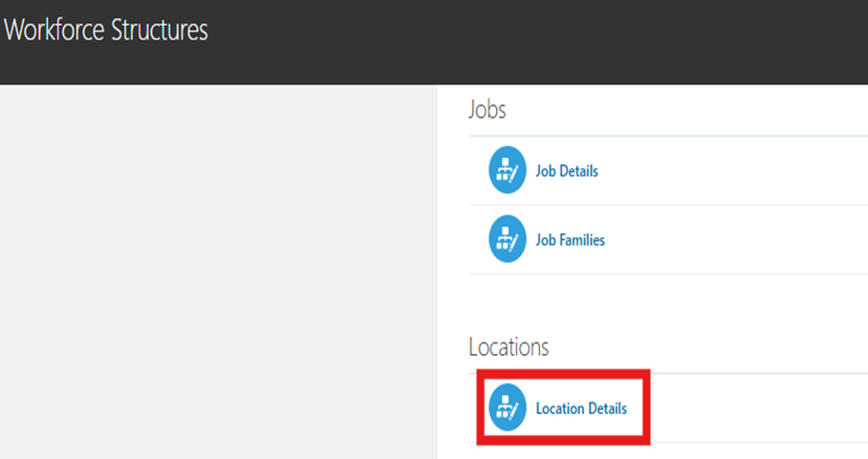
Task: Open the Job Details link
Action: point(567,171)
